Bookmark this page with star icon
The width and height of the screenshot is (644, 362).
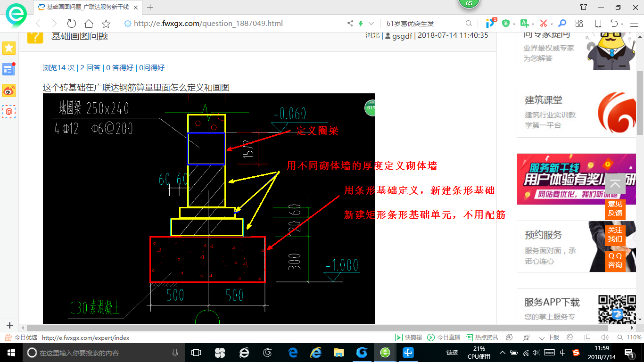point(106,24)
